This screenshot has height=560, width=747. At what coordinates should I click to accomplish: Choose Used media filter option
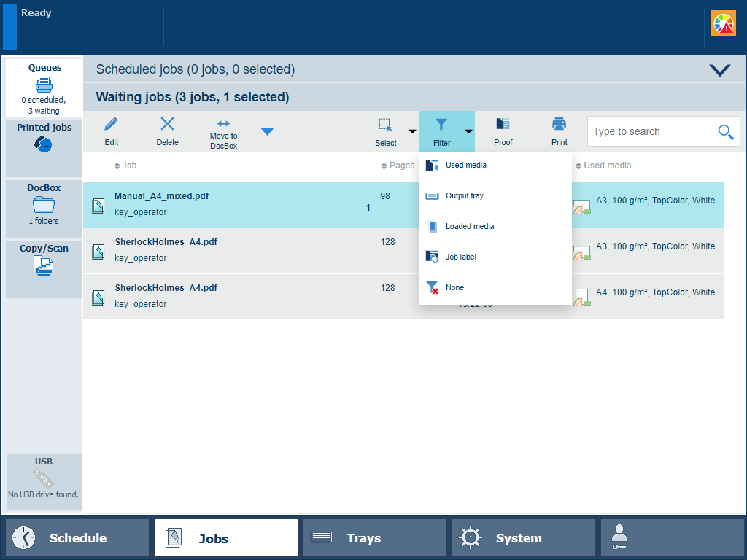tap(465, 165)
